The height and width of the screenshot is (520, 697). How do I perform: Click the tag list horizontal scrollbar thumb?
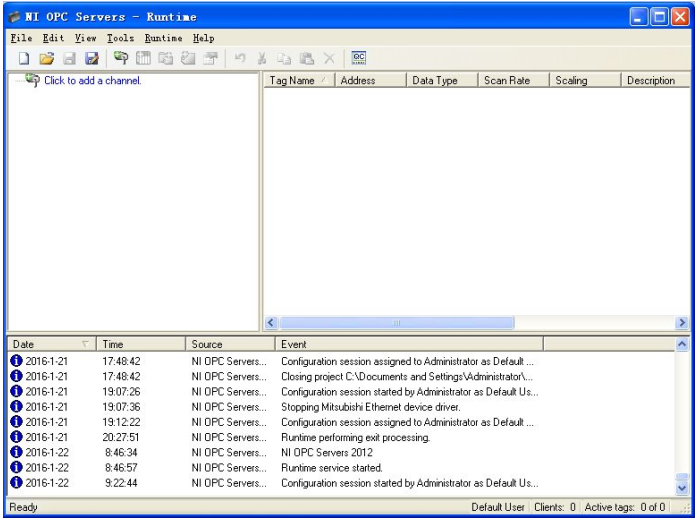pyautogui.click(x=397, y=323)
